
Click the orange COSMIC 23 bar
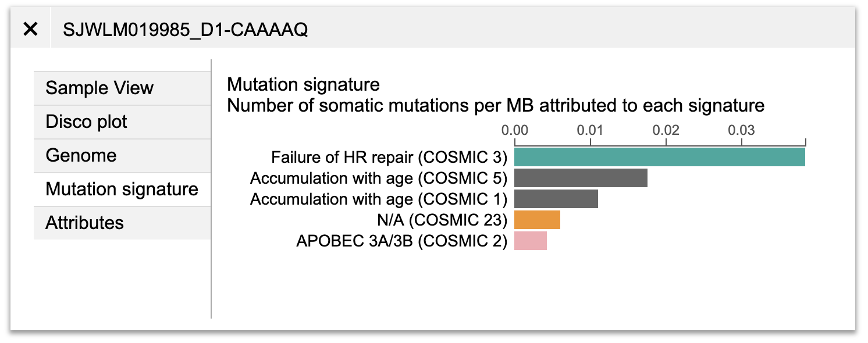pos(537,220)
